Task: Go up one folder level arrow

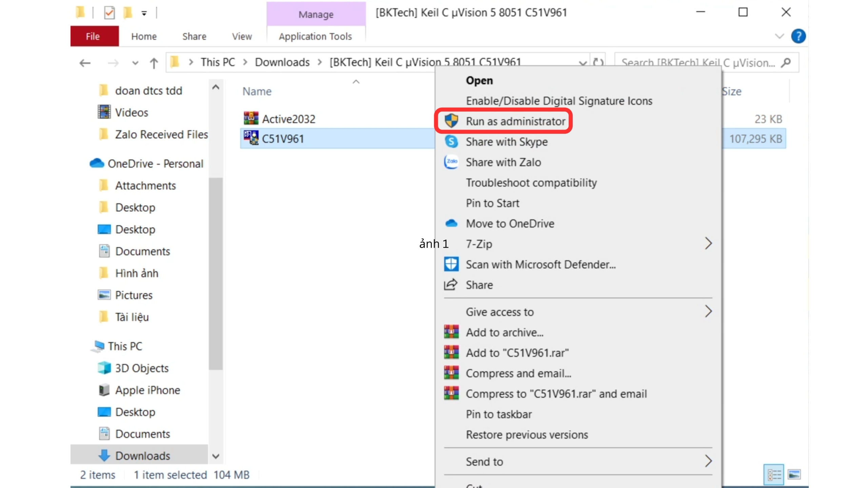Action: 154,63
